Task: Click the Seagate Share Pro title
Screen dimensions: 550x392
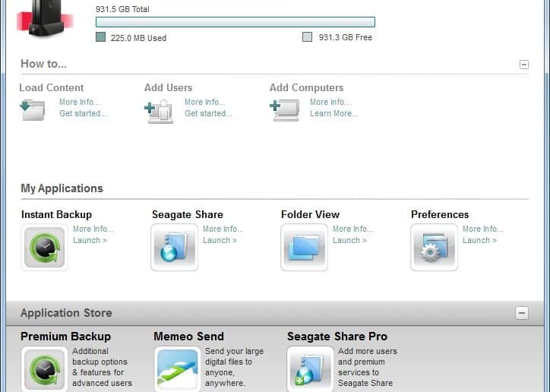Action: click(337, 337)
